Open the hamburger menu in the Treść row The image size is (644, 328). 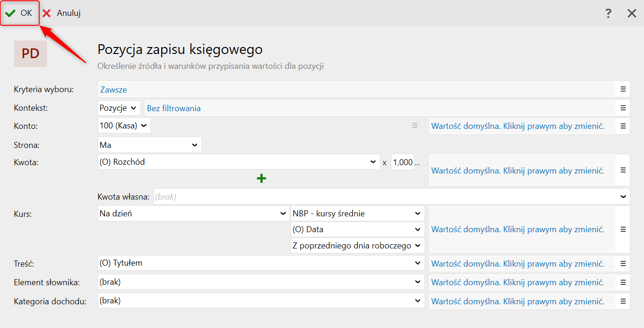(623, 263)
